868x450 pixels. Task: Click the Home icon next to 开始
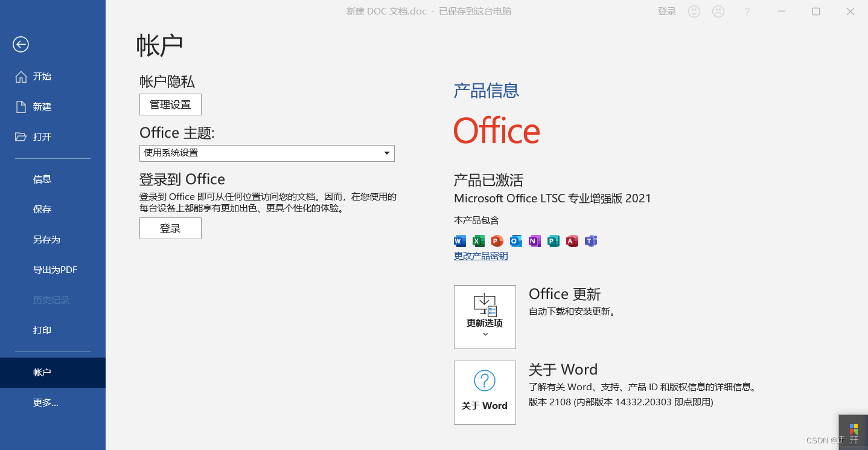pos(21,77)
